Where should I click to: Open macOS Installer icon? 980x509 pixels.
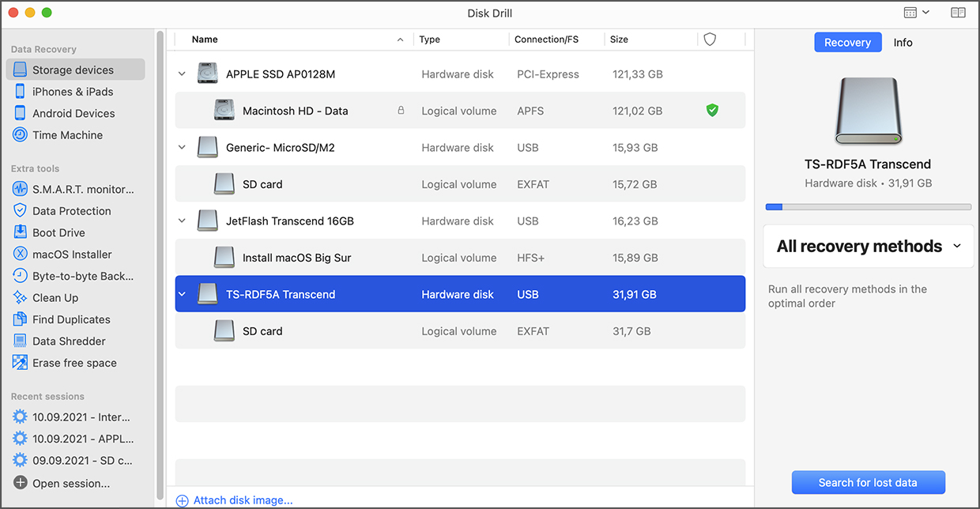tap(20, 254)
